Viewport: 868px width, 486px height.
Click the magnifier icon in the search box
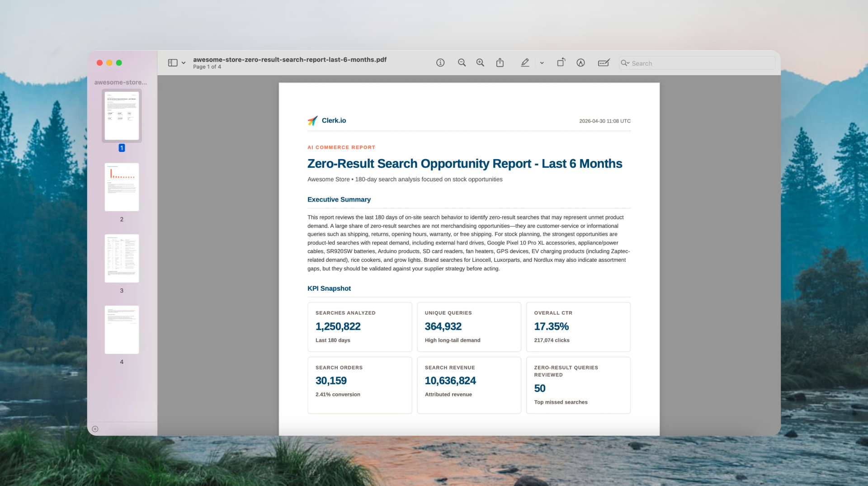[625, 63]
